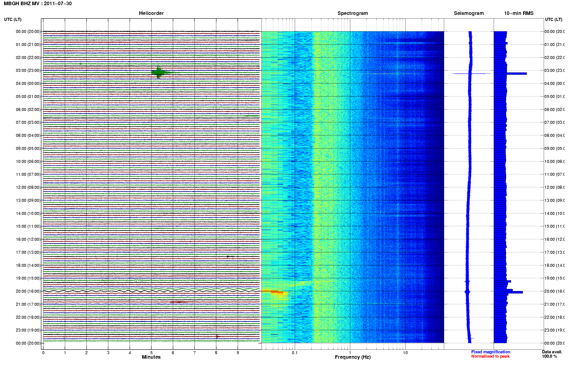
Task: Click the "100.0 %" data availability value
Action: (549, 356)
